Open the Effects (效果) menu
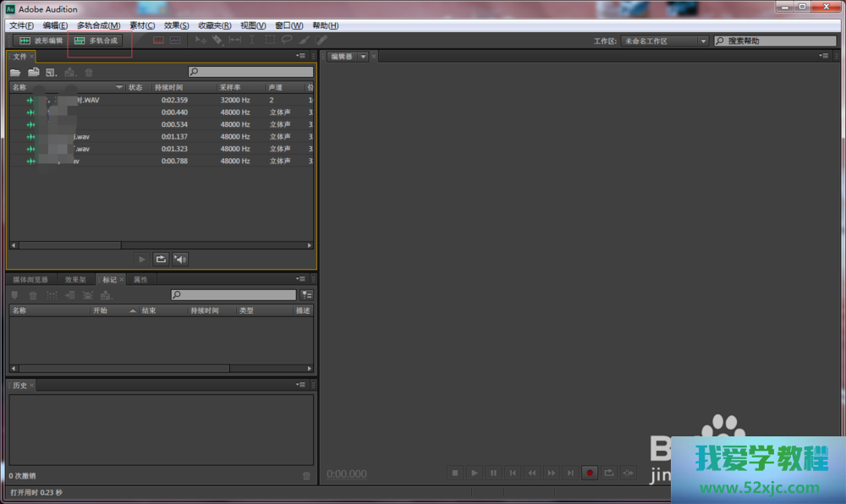846x504 pixels. pos(176,25)
